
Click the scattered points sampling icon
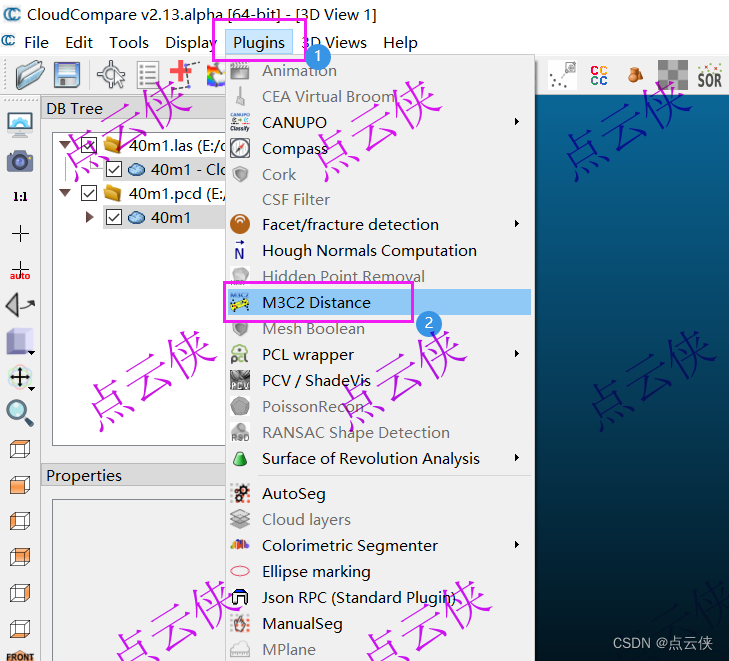[x=562, y=75]
